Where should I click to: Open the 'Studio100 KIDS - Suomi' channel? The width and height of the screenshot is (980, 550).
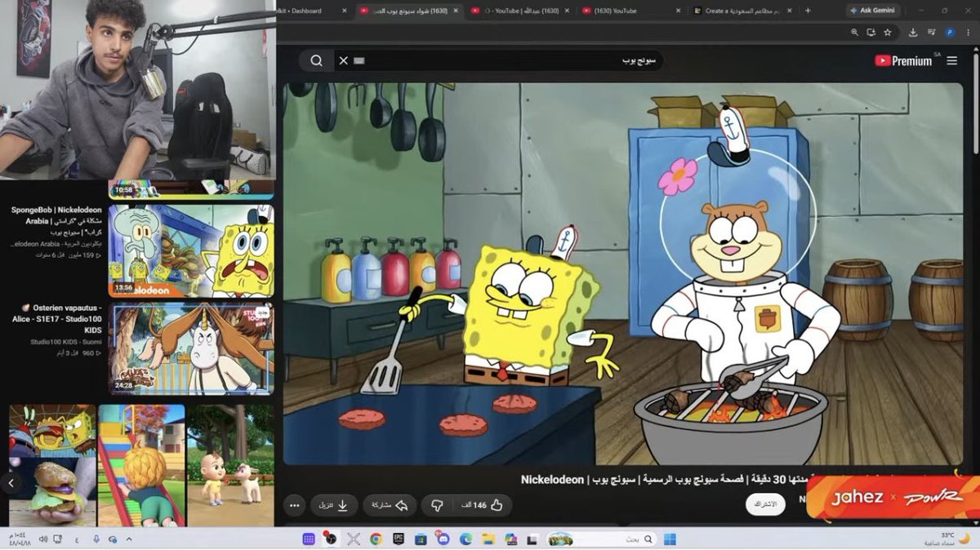[65, 342]
